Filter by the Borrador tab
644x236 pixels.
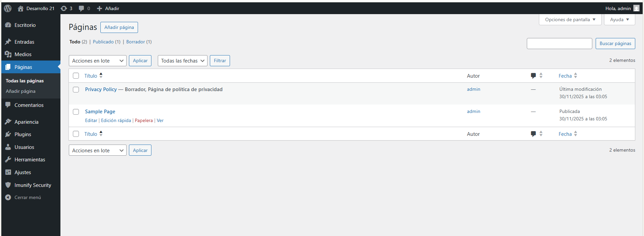(x=135, y=42)
